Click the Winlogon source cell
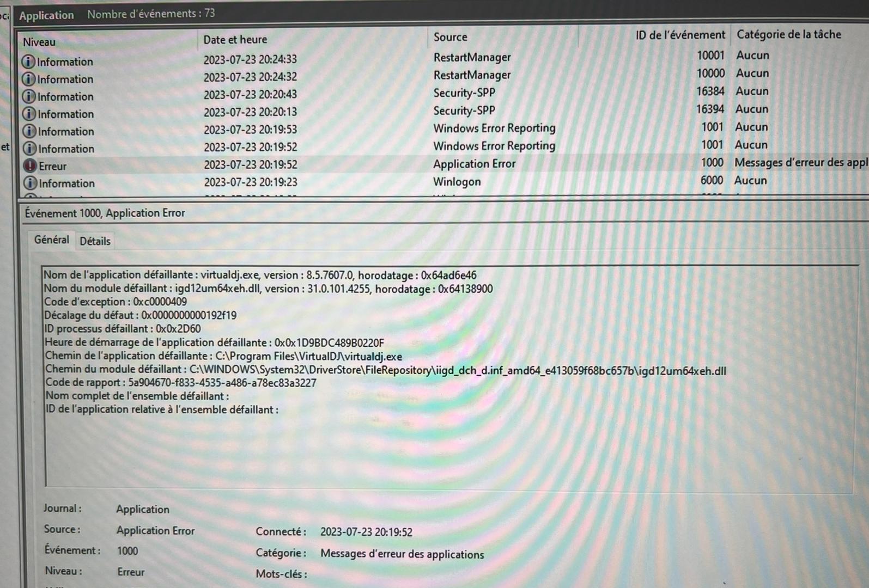Image resolution: width=869 pixels, height=588 pixels. point(457,182)
